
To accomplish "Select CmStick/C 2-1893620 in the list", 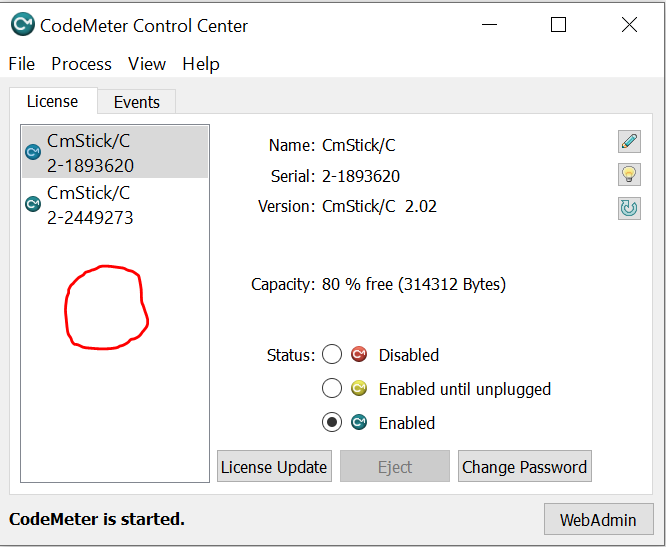I will (115, 152).
